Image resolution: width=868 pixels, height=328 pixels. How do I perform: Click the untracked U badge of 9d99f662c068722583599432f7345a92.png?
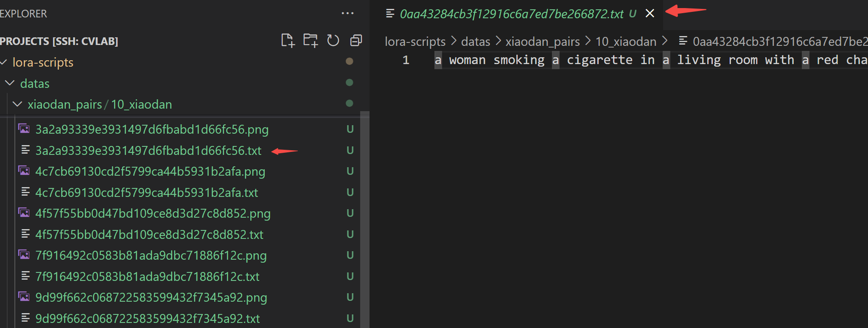tap(350, 297)
